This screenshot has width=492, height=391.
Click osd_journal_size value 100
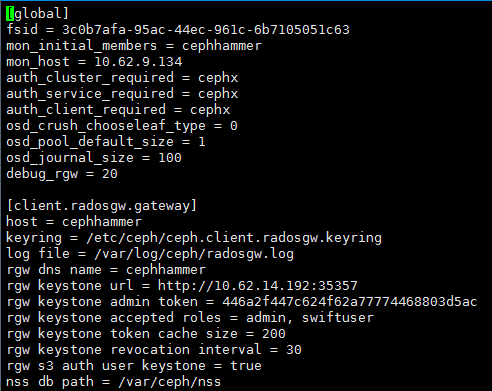tap(170, 158)
